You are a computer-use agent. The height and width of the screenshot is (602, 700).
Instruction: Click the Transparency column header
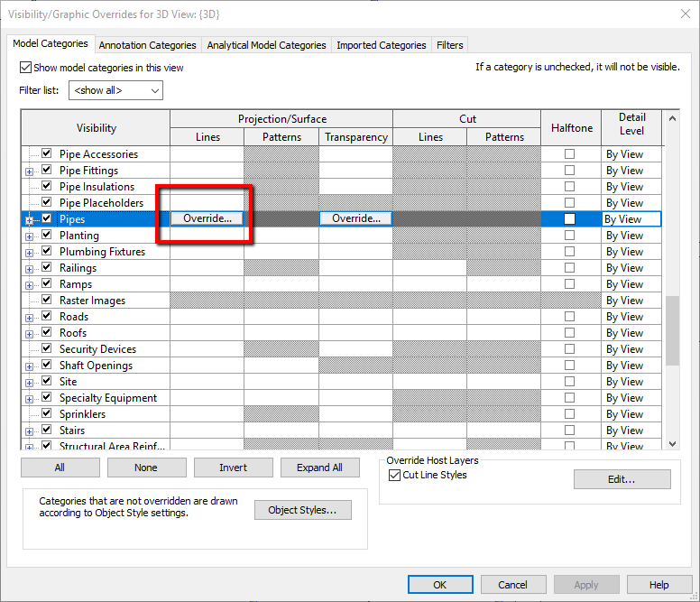coord(355,136)
